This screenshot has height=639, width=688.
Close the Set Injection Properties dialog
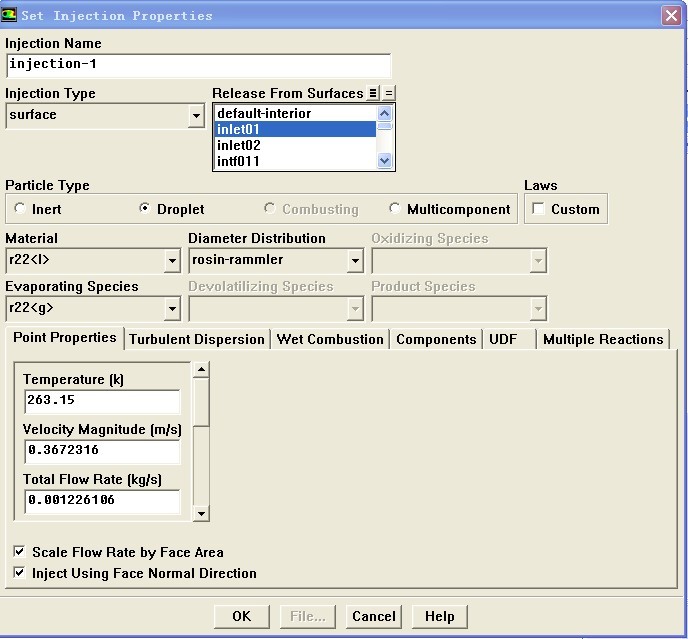(671, 16)
